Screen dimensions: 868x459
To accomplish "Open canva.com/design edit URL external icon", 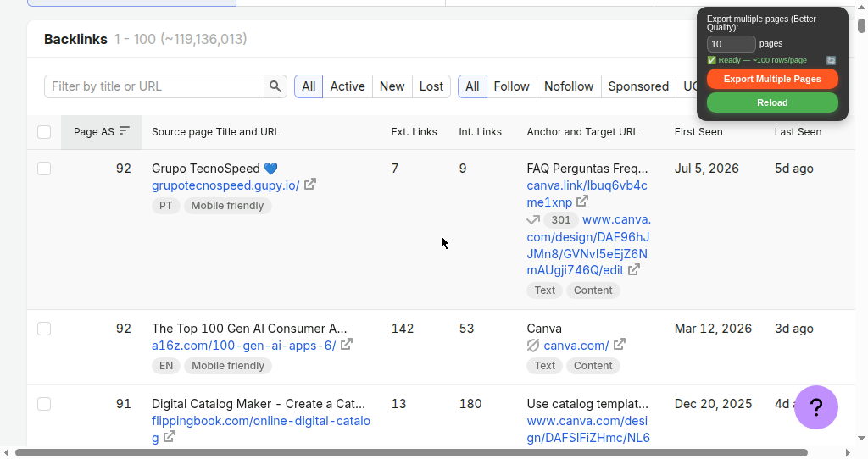I will [634, 269].
